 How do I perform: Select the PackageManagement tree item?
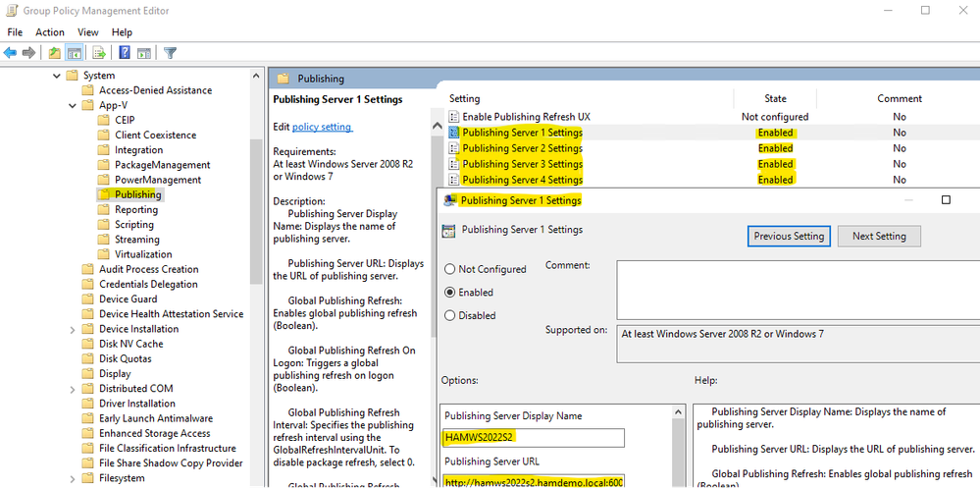[x=162, y=165]
